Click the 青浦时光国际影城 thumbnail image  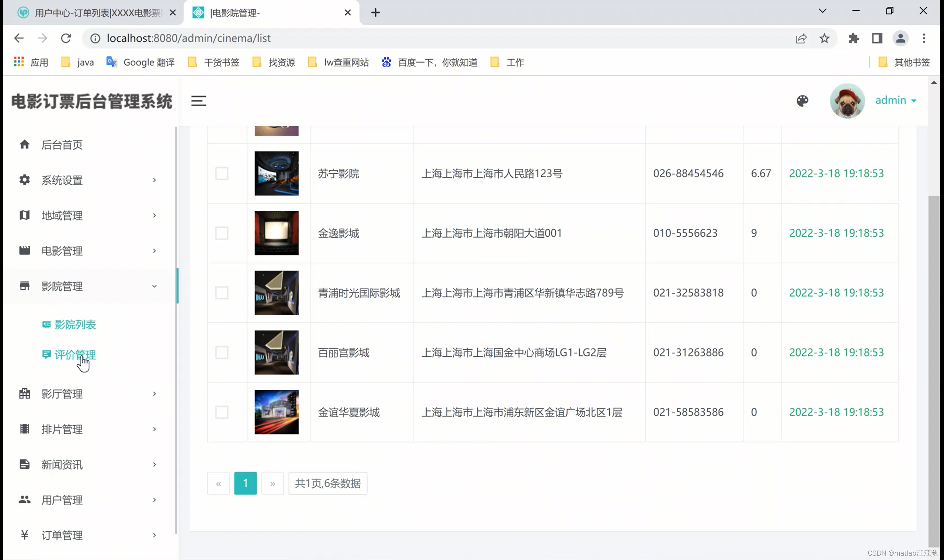click(277, 293)
